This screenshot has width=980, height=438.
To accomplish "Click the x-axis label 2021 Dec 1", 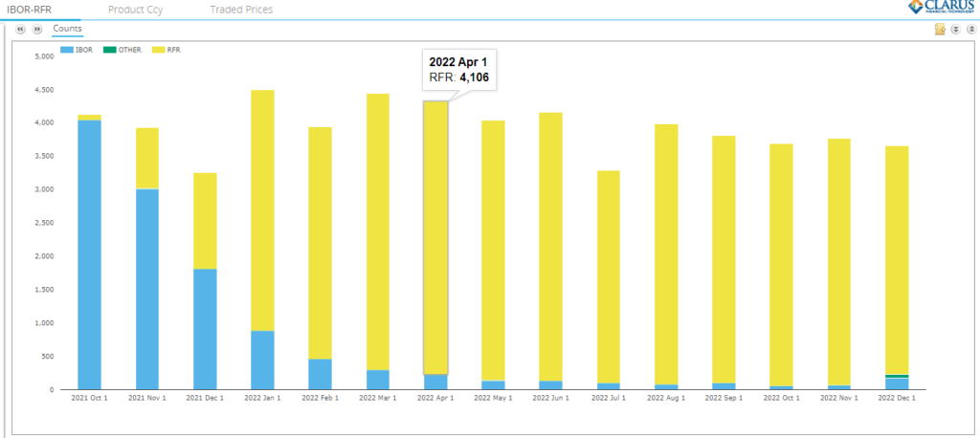I will (205, 398).
